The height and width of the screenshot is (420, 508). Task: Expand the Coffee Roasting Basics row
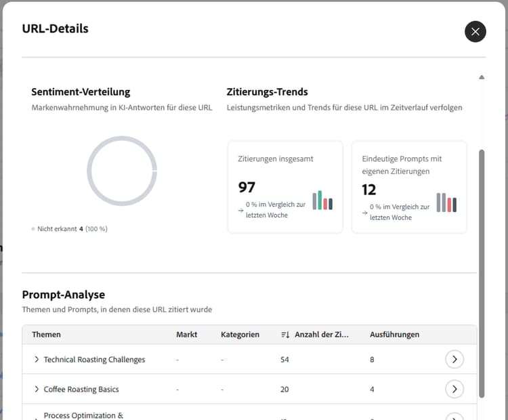pyautogui.click(x=37, y=390)
